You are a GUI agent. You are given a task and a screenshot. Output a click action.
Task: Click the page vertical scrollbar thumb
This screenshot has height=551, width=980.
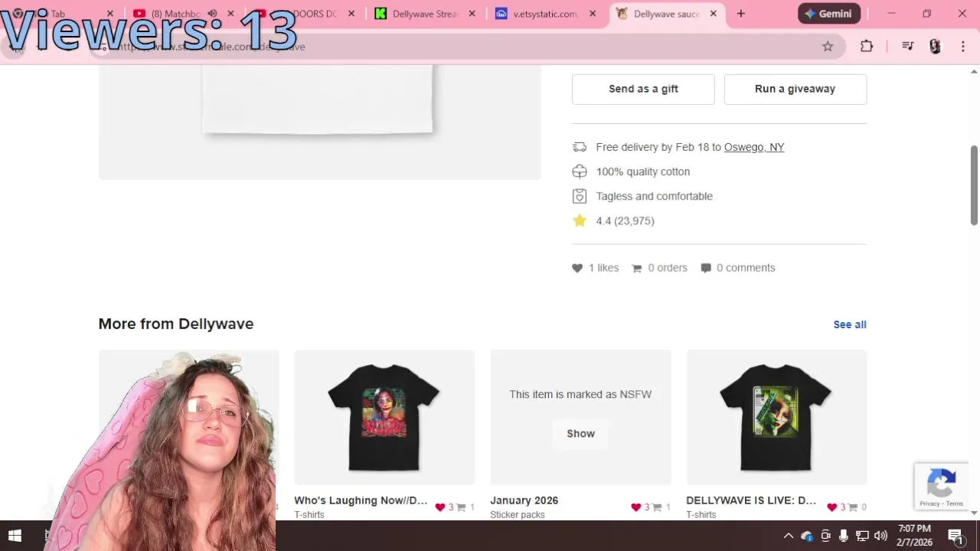[x=974, y=185]
